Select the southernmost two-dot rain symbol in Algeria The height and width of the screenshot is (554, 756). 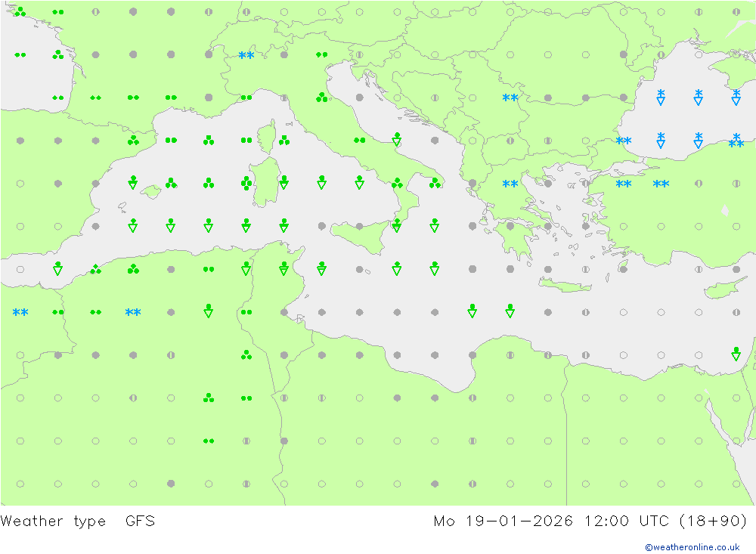[x=209, y=441]
